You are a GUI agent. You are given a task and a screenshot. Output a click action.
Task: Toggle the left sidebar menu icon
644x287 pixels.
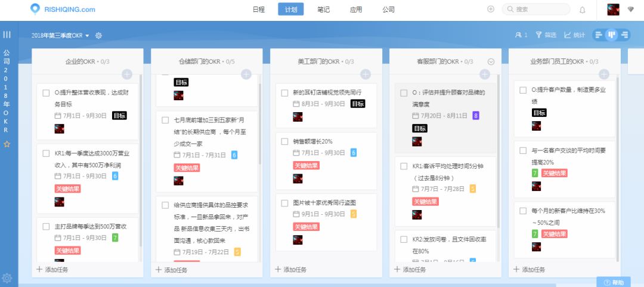pyautogui.click(x=7, y=35)
